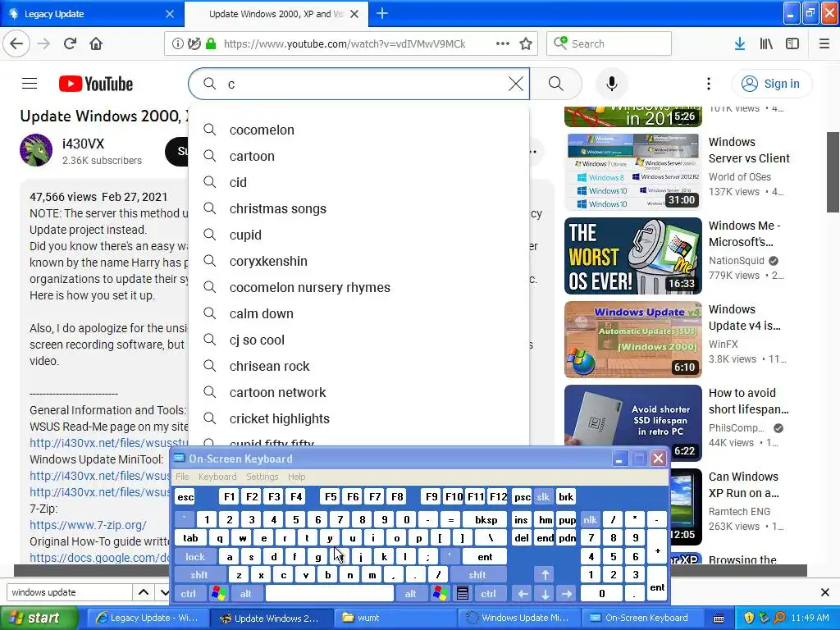Toggle the lock (caps lock) key on keyboard
Viewport: 840px width, 630px height.
[x=195, y=557]
